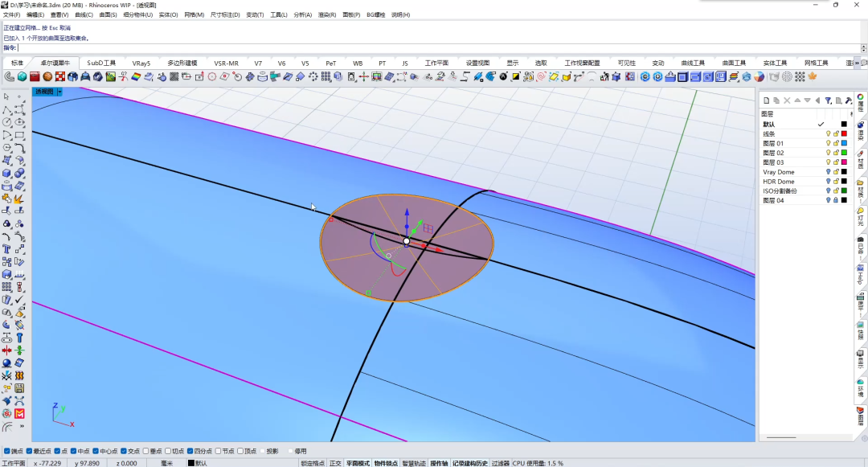Click the layer stack icon in top toolbar
The image size is (868, 467).
734,77
